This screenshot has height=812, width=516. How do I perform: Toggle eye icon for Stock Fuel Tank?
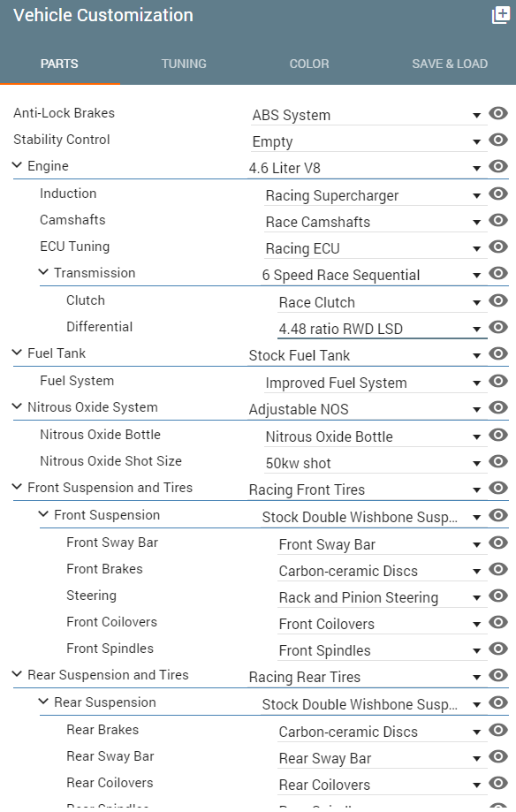click(498, 353)
